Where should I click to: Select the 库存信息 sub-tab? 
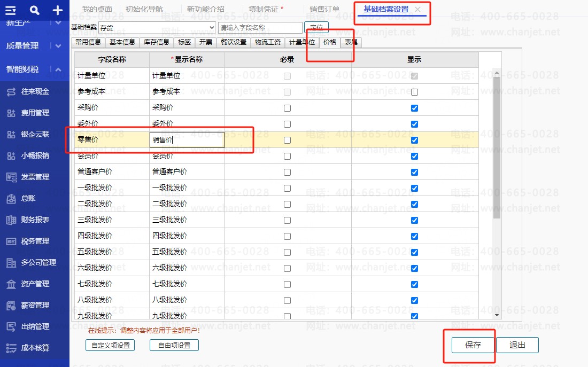(x=157, y=42)
